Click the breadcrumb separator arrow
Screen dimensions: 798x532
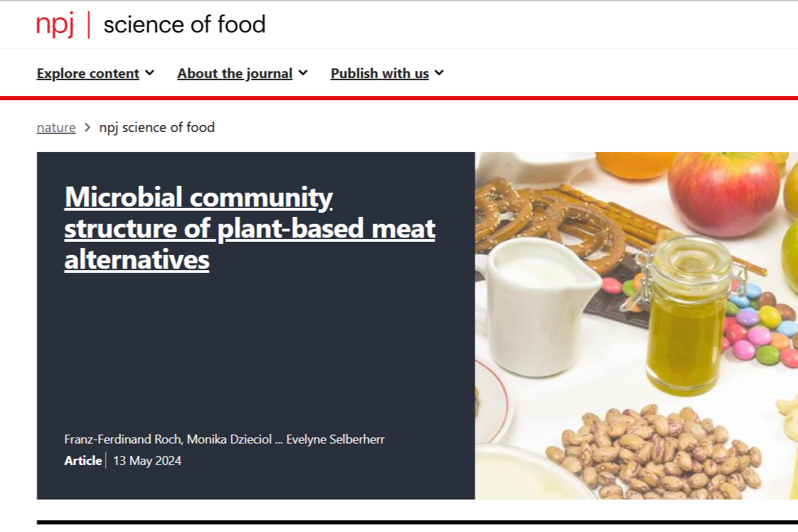[88, 127]
